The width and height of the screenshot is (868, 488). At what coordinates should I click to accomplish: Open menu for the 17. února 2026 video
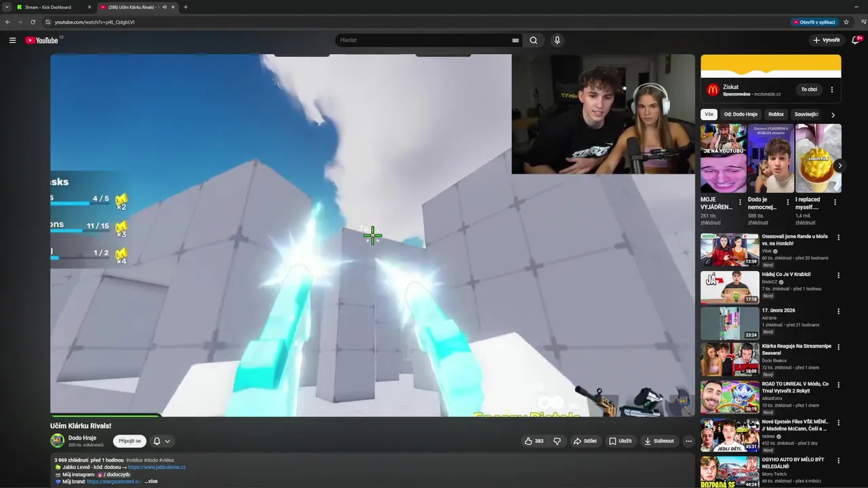[x=838, y=311]
